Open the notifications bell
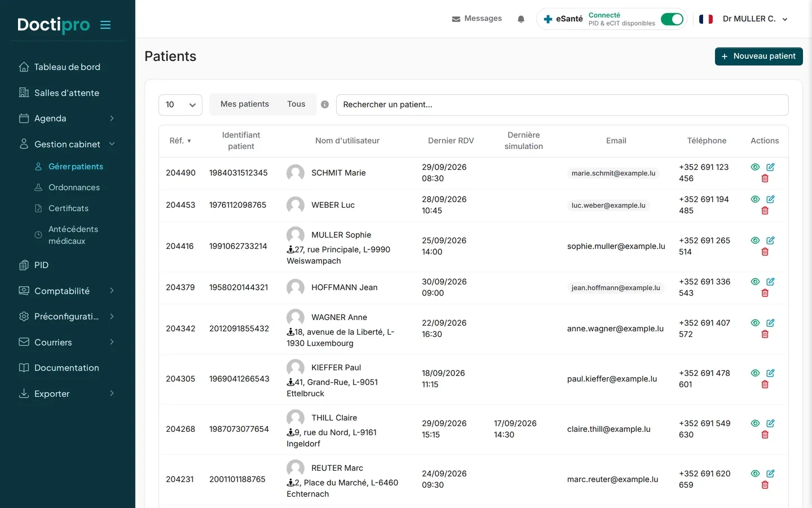 pos(521,19)
